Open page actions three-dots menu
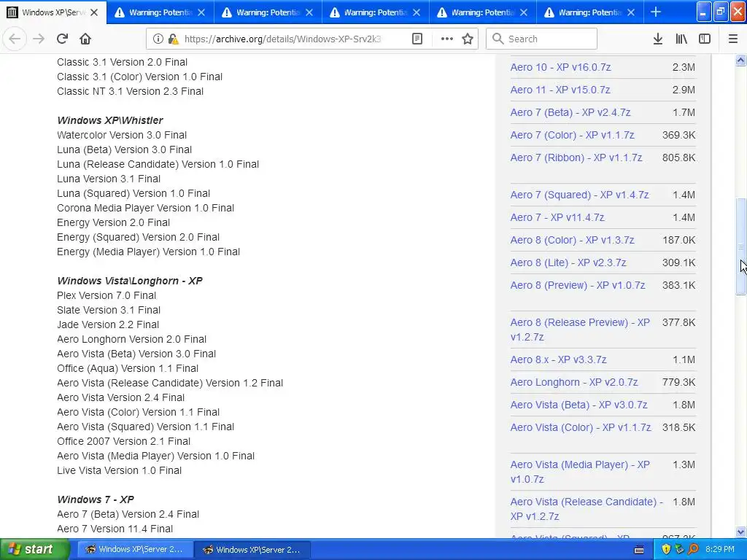Viewport: 747px width, 560px height. [447, 39]
